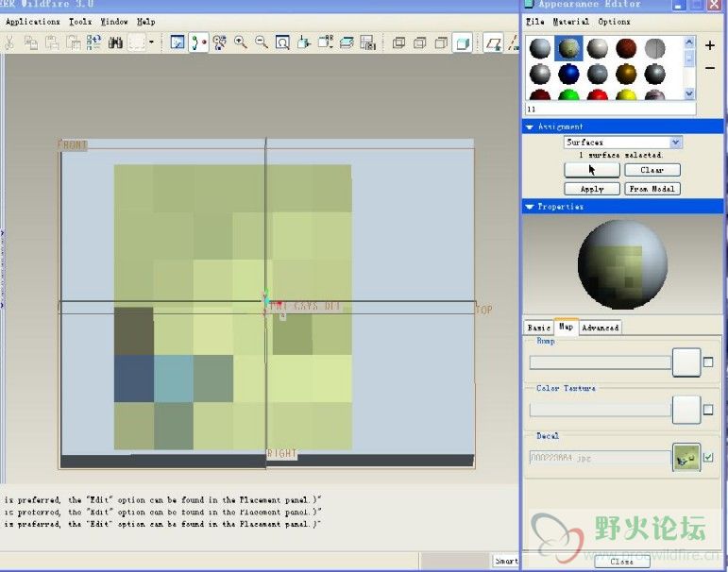Viewport: 728px width, 572px height.
Task: Open the Material menu
Action: pyautogui.click(x=570, y=22)
